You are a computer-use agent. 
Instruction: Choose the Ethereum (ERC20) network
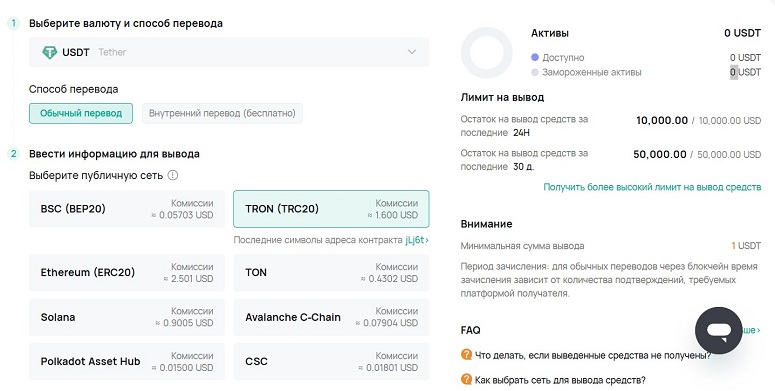(x=127, y=272)
